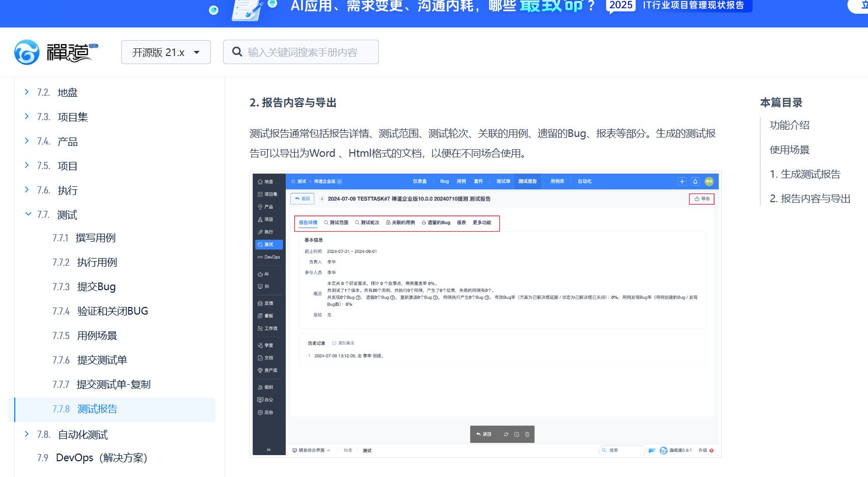Focus the manual keyword search field

click(301, 52)
